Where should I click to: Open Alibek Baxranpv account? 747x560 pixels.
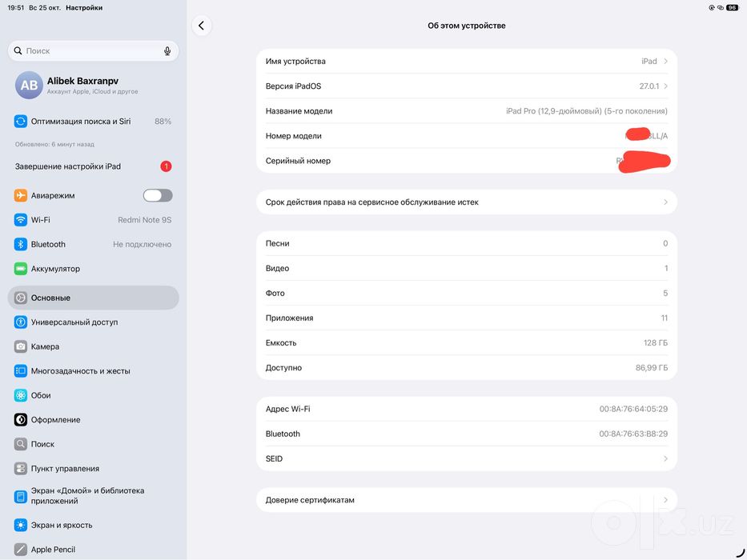(x=94, y=86)
